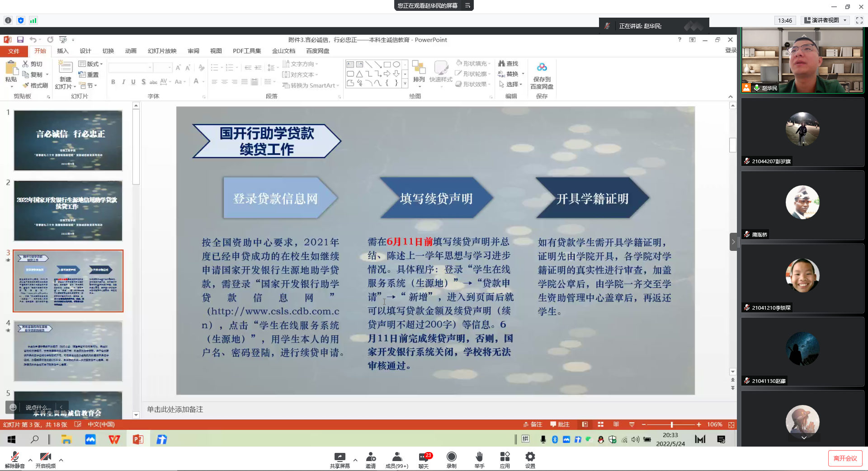868x471 pixels.
Task: Enter full screen via top-right icon
Action: (x=859, y=20)
